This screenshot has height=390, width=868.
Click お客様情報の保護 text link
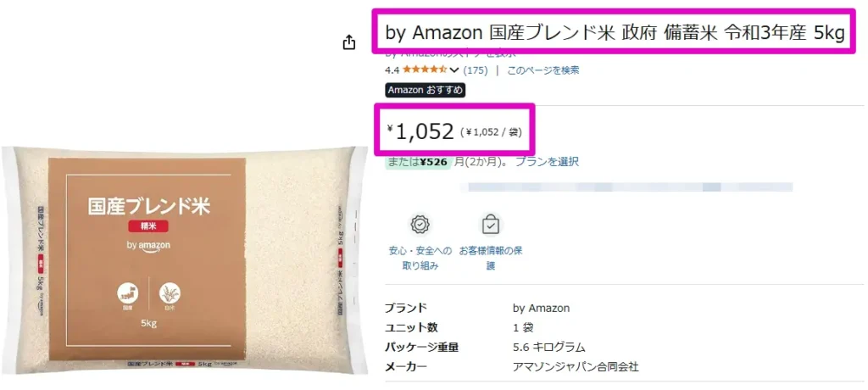491,258
